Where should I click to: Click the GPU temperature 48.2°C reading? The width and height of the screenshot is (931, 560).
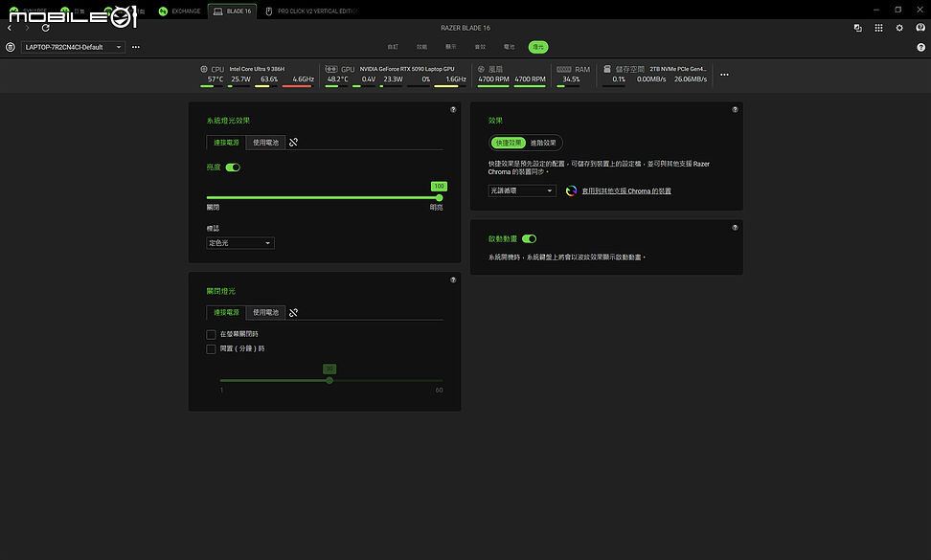coord(337,79)
